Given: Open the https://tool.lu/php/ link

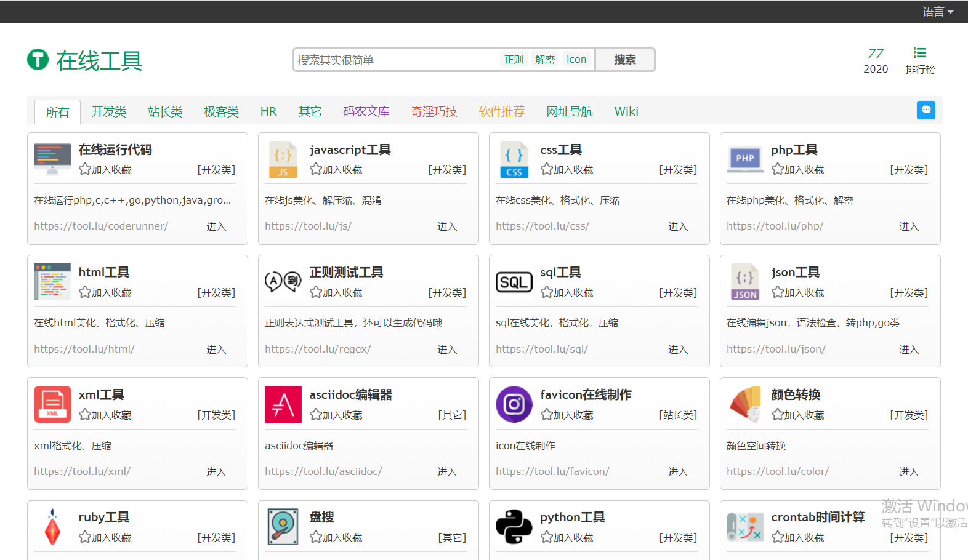Looking at the screenshot, I should (x=775, y=226).
